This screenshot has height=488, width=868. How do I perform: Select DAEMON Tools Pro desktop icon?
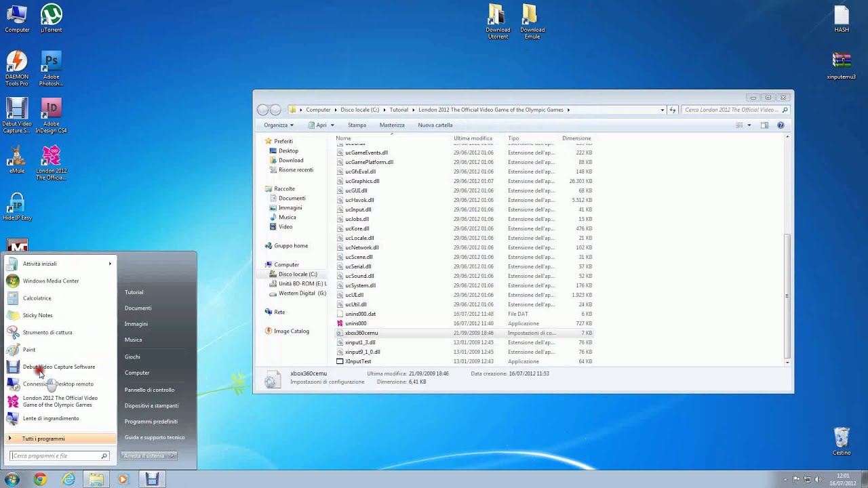click(17, 68)
